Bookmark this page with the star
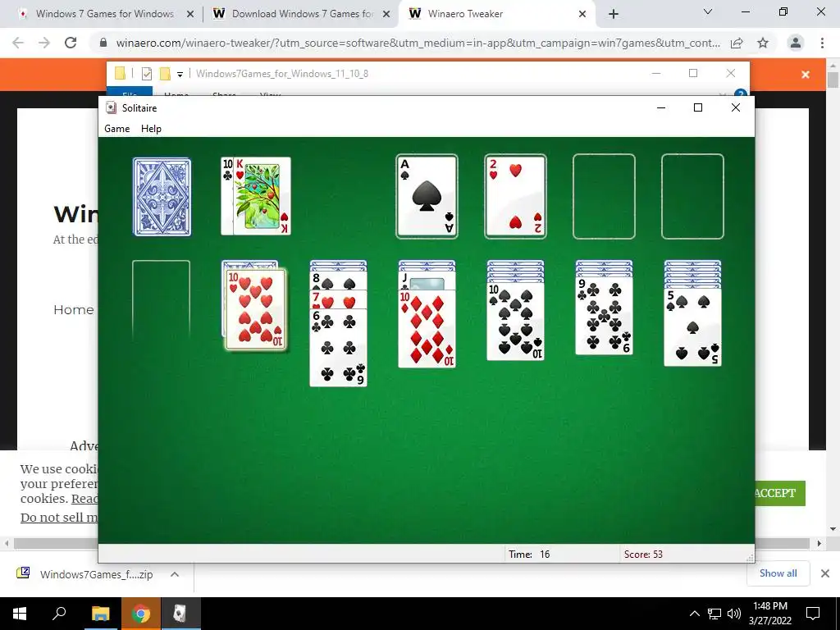 [x=763, y=43]
